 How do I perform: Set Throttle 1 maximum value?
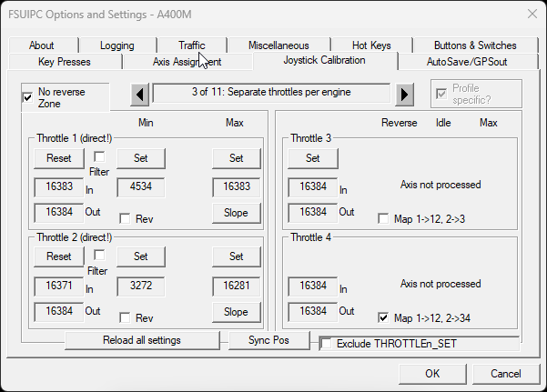click(236, 158)
